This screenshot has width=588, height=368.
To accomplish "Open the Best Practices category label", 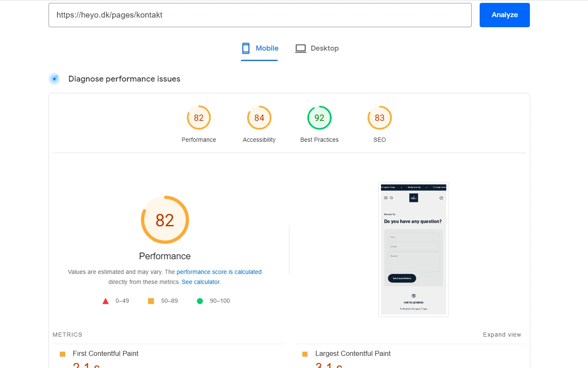I will (x=320, y=140).
